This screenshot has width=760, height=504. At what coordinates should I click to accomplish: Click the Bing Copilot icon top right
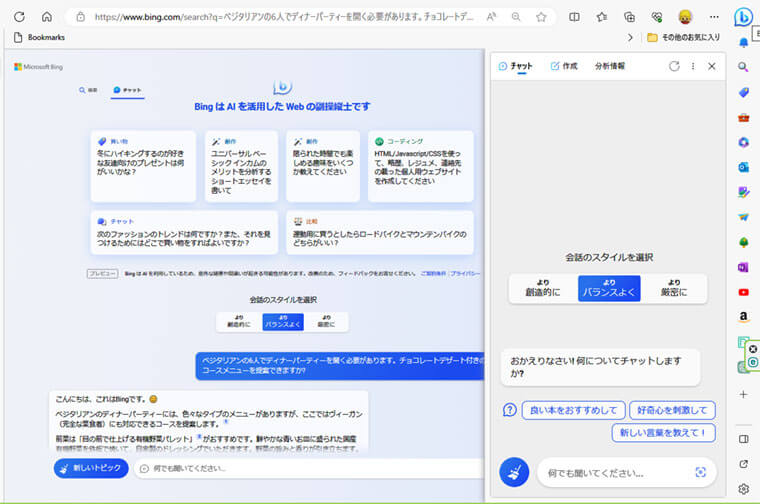[743, 17]
